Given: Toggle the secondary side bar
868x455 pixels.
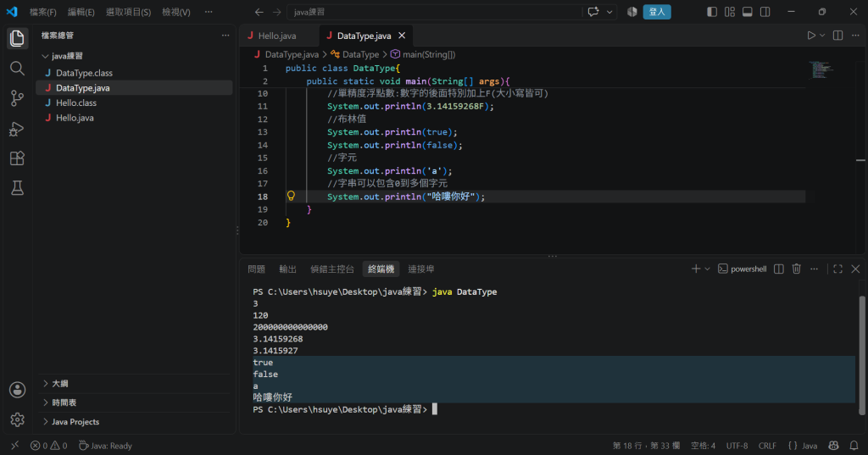Looking at the screenshot, I should point(765,12).
